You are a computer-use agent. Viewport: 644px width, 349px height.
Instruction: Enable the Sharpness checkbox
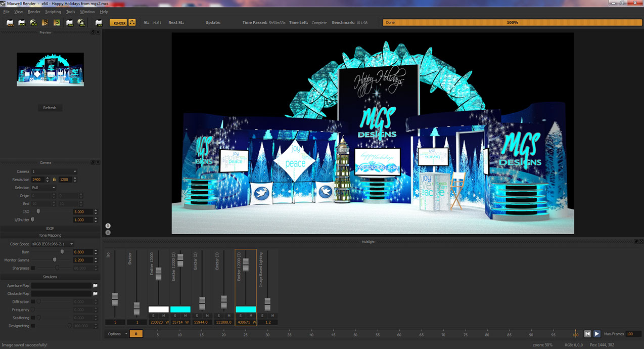[x=33, y=268]
